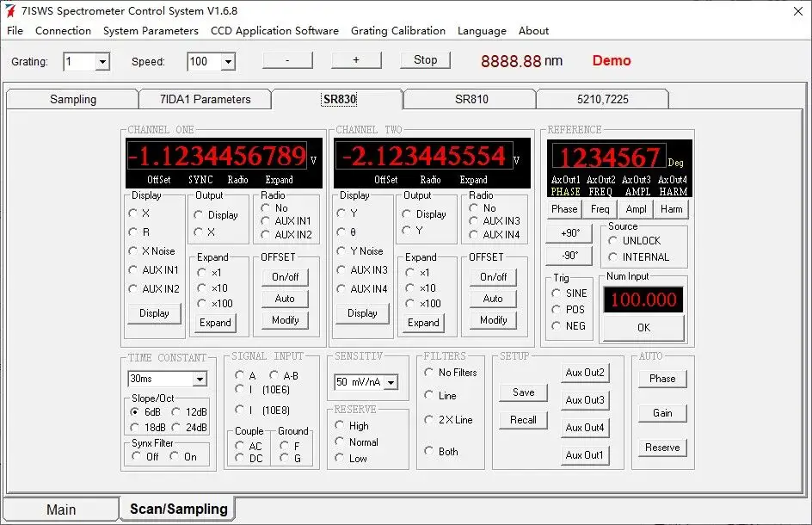Click the Aux Out3 button
The width and height of the screenshot is (812, 525).
(x=585, y=400)
